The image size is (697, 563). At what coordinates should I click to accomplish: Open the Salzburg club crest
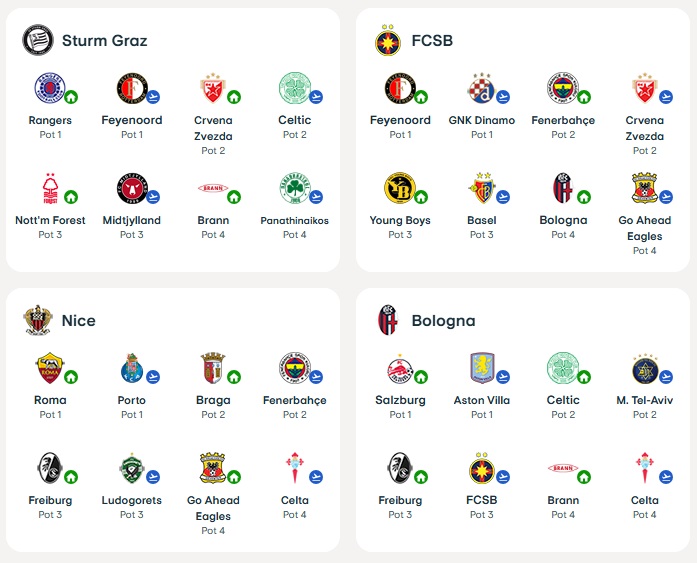[x=398, y=367]
